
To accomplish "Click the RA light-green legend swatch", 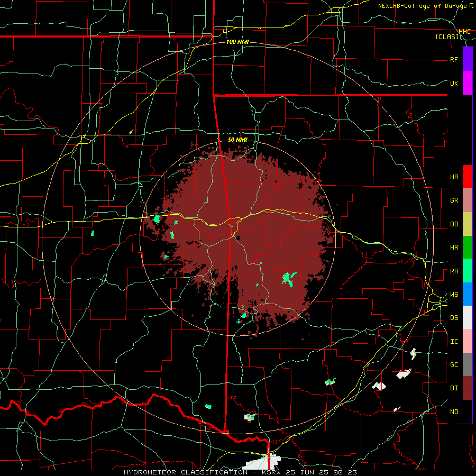I will [467, 271].
